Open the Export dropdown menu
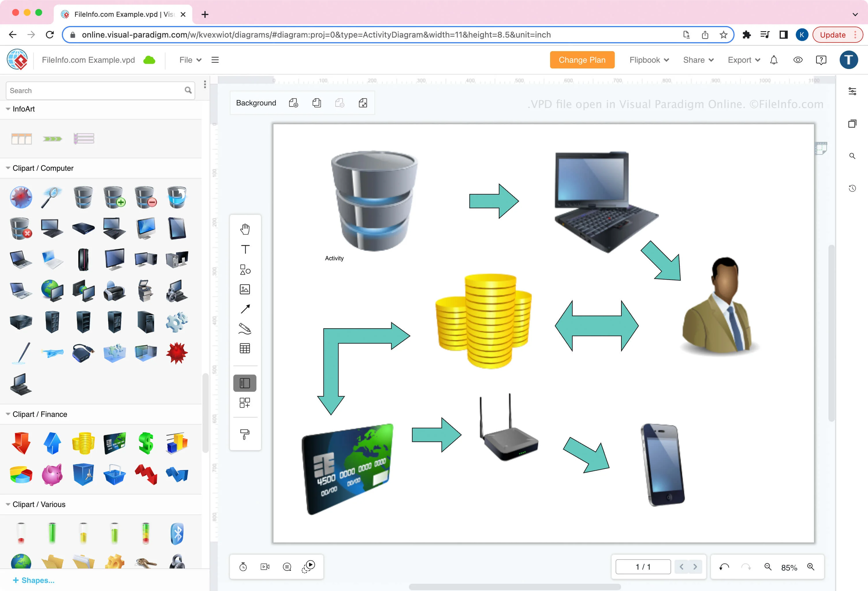This screenshot has width=868, height=591. (744, 60)
